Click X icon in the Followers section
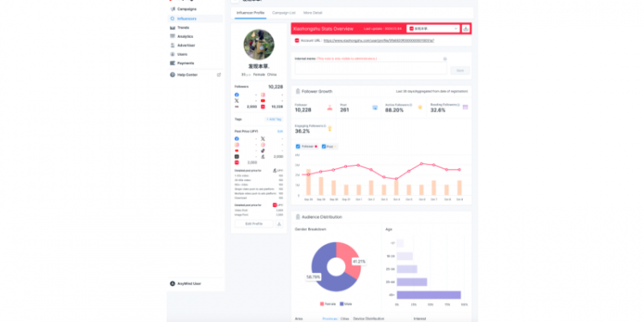The height and width of the screenshot is (322, 644). [x=237, y=100]
